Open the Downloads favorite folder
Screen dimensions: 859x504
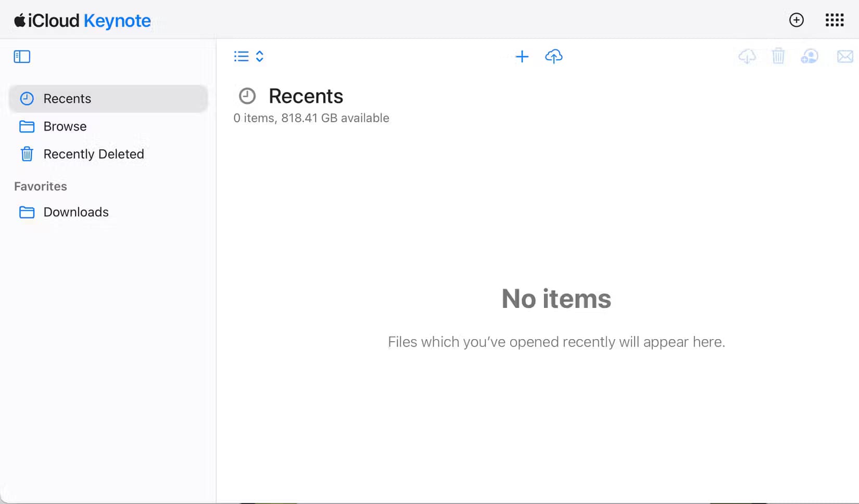click(108, 212)
